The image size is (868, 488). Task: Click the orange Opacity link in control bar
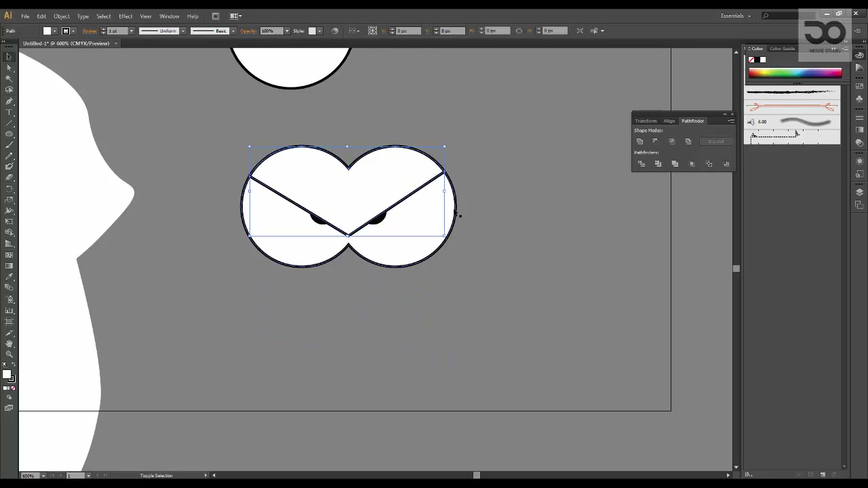[x=248, y=30]
